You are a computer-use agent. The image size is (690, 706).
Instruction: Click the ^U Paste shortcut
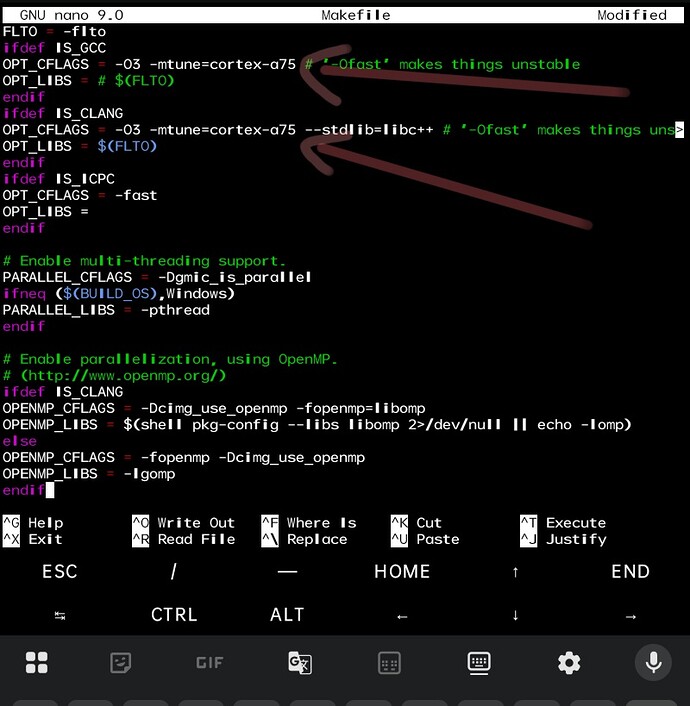(x=425, y=539)
